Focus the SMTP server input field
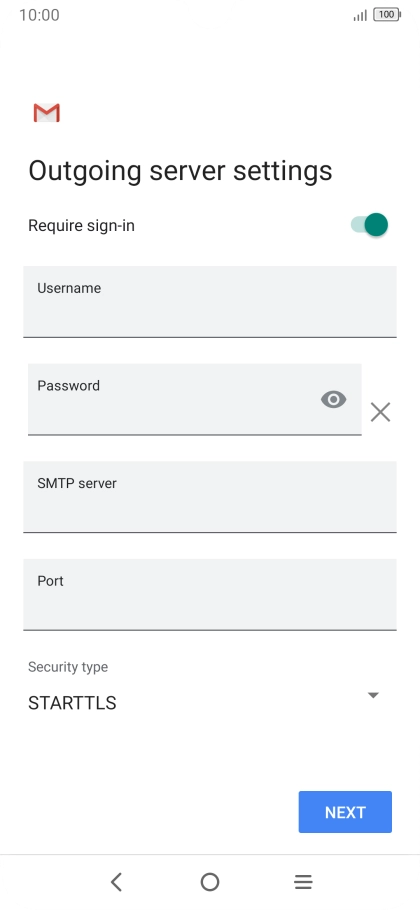This screenshot has height=910, width=420. tap(210, 497)
